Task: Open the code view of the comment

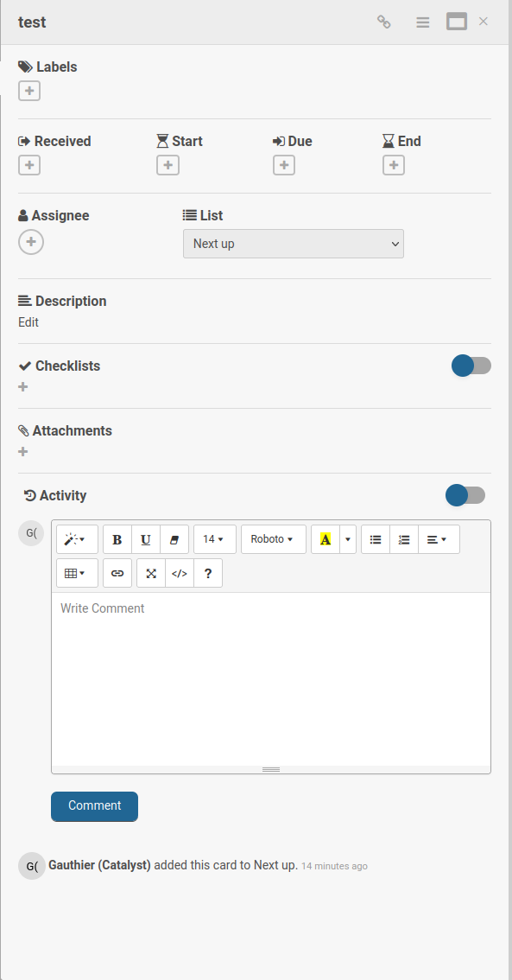Action: tap(179, 572)
